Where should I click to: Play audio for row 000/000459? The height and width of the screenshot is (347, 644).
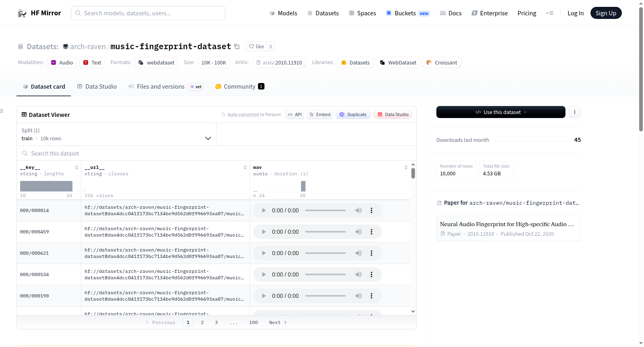(x=264, y=232)
